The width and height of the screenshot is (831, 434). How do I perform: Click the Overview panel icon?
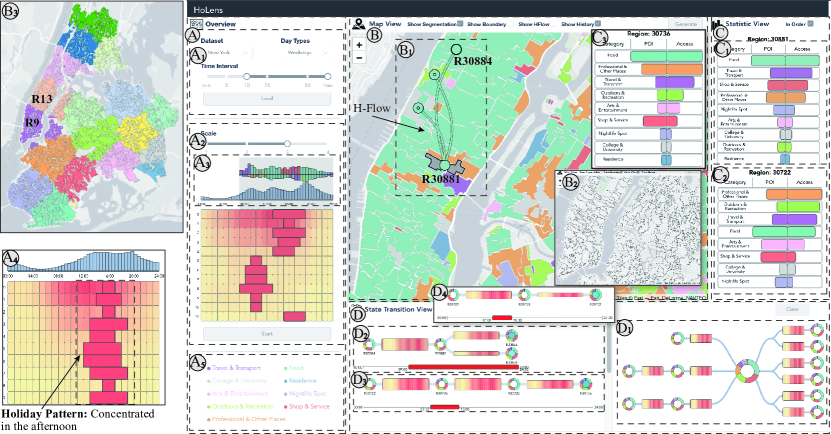tap(196, 24)
